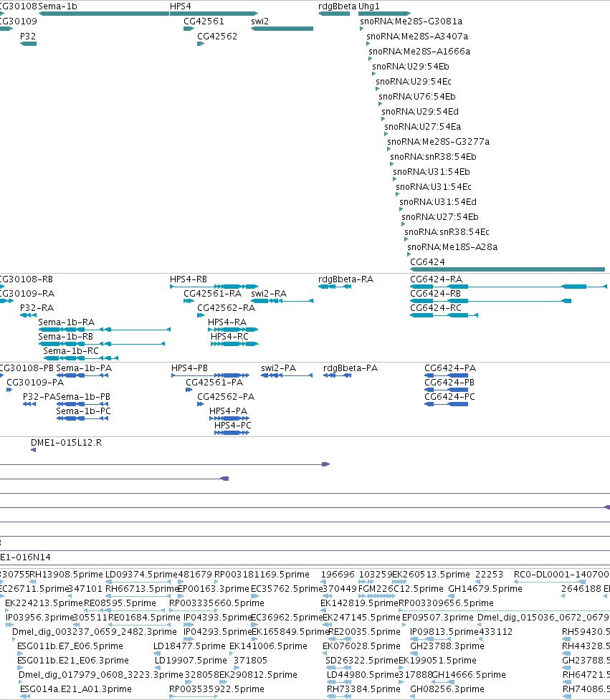Select the Sema-1b-RB transcript
The width and height of the screenshot is (610, 700).
point(101,344)
